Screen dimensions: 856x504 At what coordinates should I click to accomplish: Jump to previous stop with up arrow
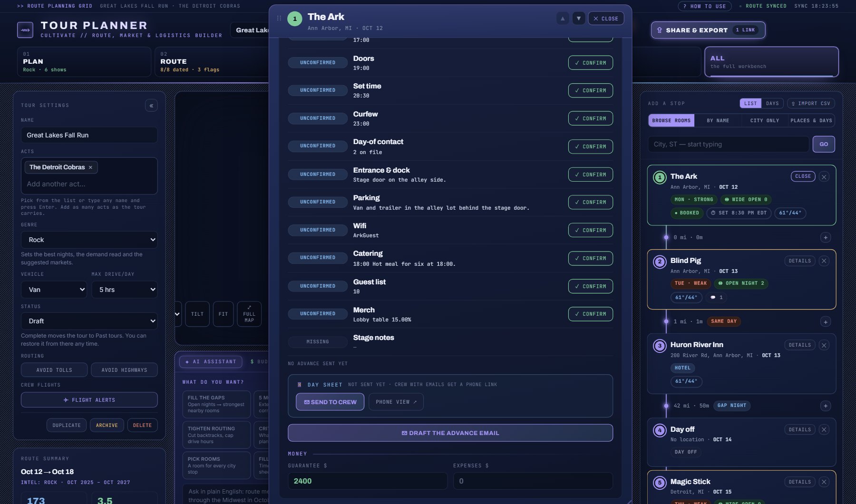pos(563,19)
